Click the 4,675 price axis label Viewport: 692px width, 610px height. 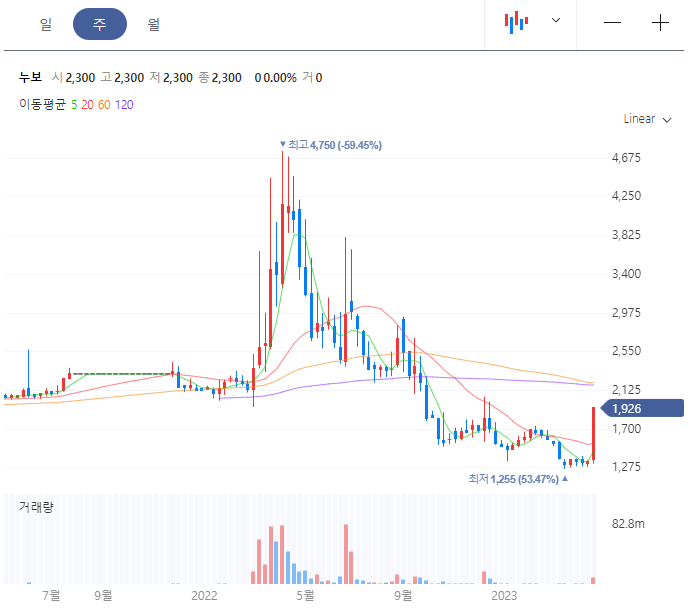(626, 158)
